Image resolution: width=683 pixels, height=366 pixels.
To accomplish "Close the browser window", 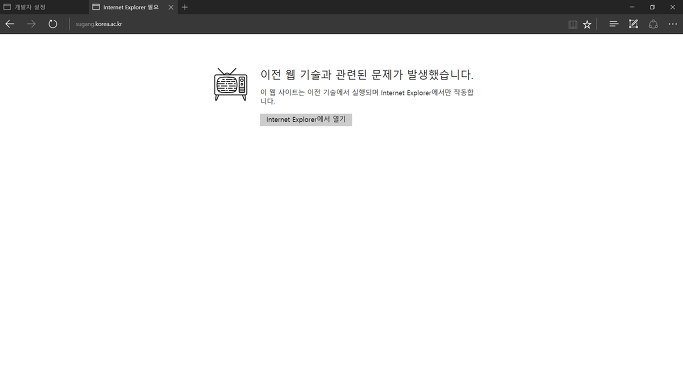I will (672, 7).
